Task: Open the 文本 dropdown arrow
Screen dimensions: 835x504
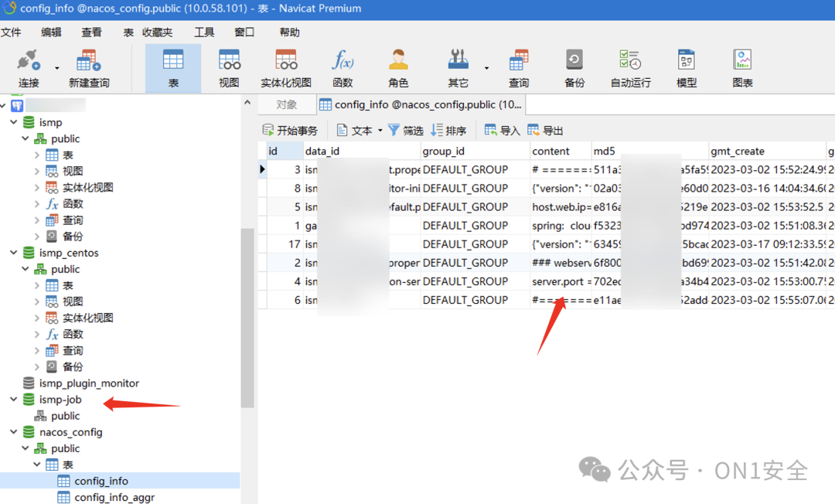Action: [380, 131]
